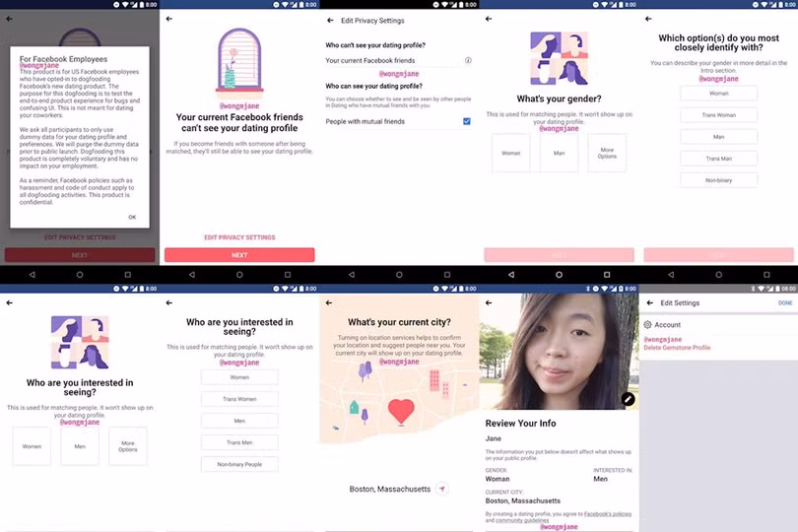Tap Android home button under identify-with screen
Screen dimensions: 798x532
(718, 275)
